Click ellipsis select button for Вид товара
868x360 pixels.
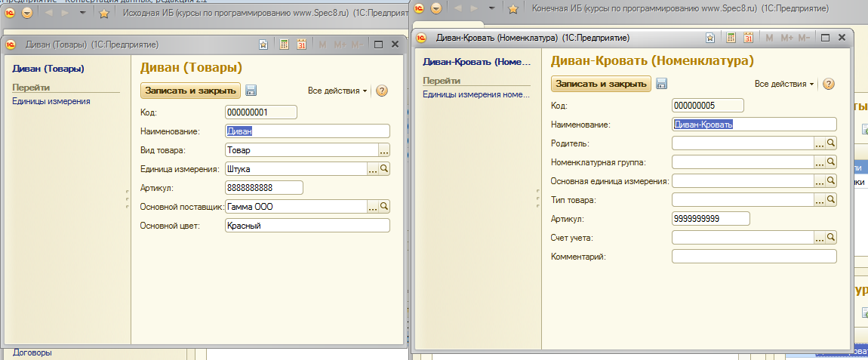pyautogui.click(x=383, y=149)
